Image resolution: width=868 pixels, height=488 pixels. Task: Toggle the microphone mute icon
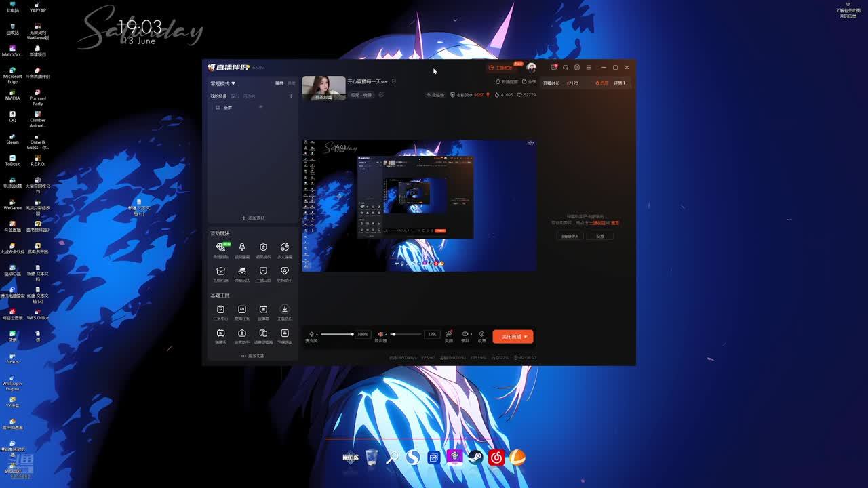312,334
